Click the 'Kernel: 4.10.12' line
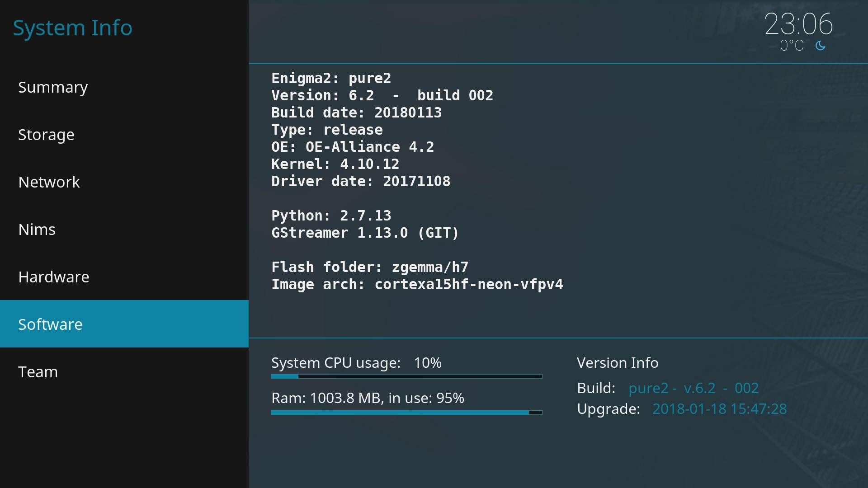868x488 pixels. pos(335,164)
